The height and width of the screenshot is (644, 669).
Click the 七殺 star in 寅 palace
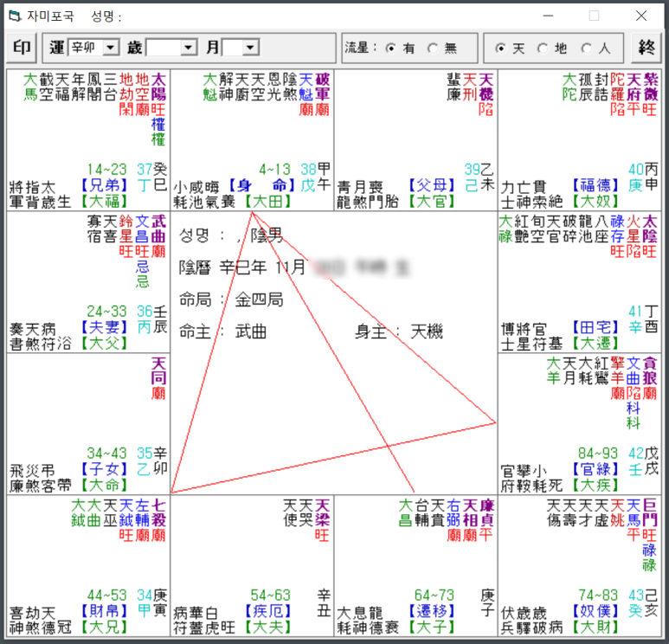coord(158,513)
